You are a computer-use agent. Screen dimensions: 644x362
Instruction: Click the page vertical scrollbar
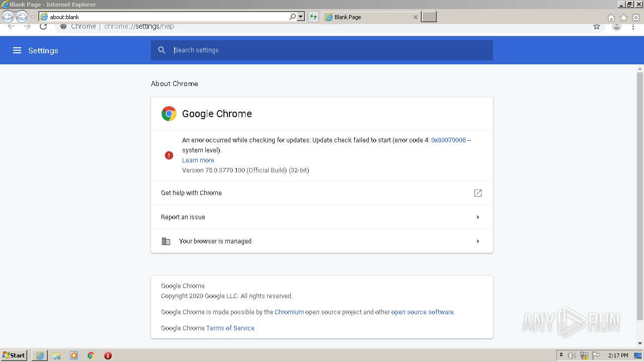pyautogui.click(x=640, y=196)
